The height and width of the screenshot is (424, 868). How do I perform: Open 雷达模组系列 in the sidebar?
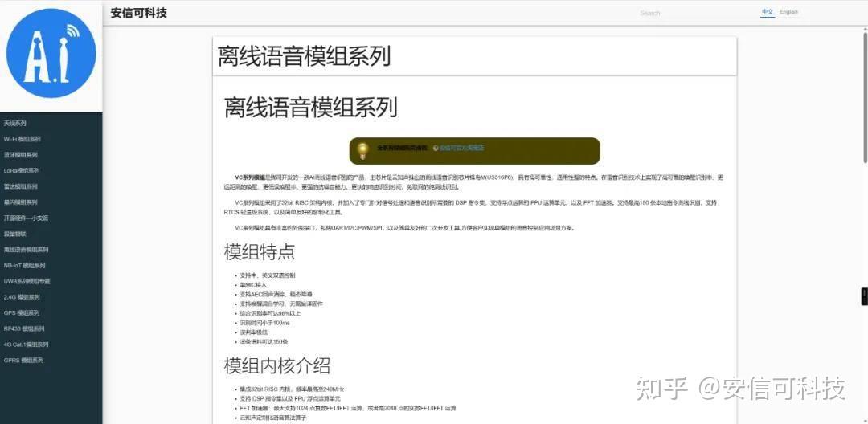[20, 186]
